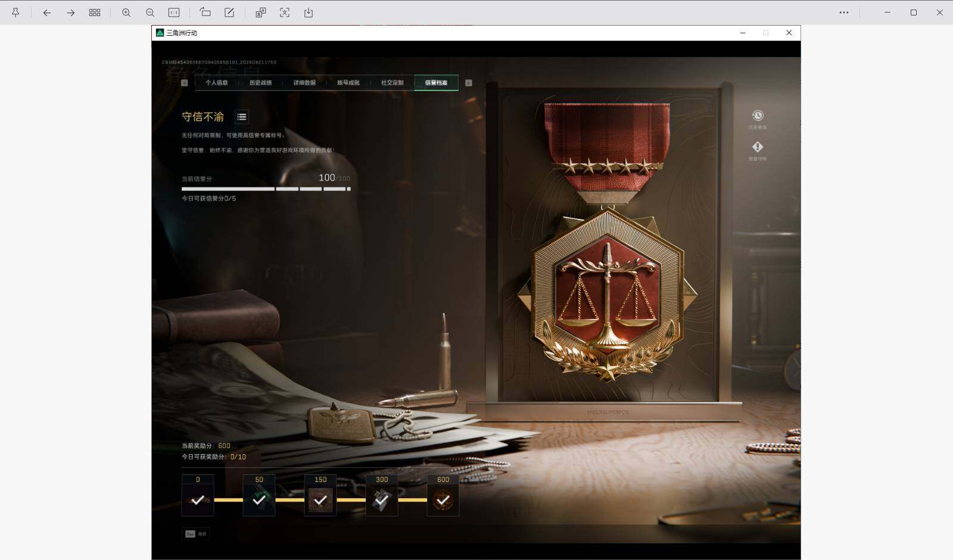The height and width of the screenshot is (560, 953).
Task: Select the 信誉档案 tab
Action: point(436,83)
